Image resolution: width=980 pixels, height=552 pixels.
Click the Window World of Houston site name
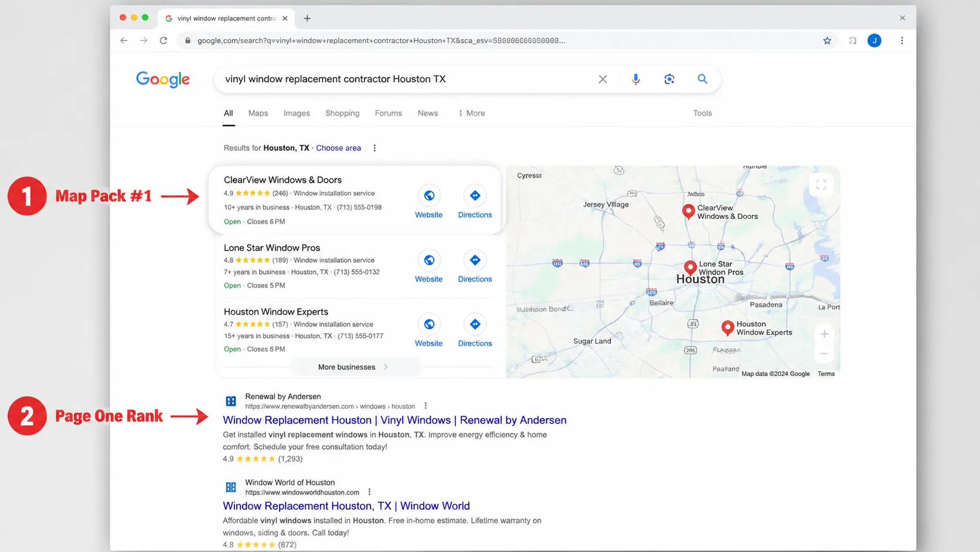290,483
